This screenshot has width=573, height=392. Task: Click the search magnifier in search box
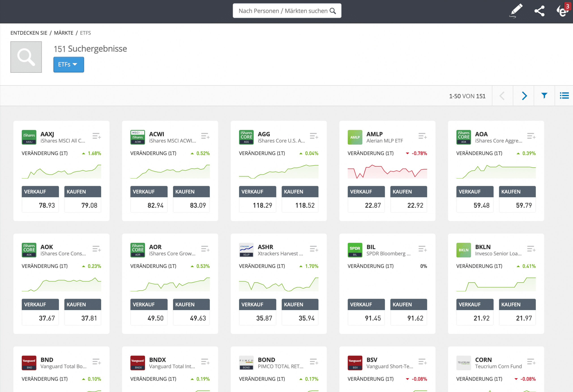click(x=333, y=11)
